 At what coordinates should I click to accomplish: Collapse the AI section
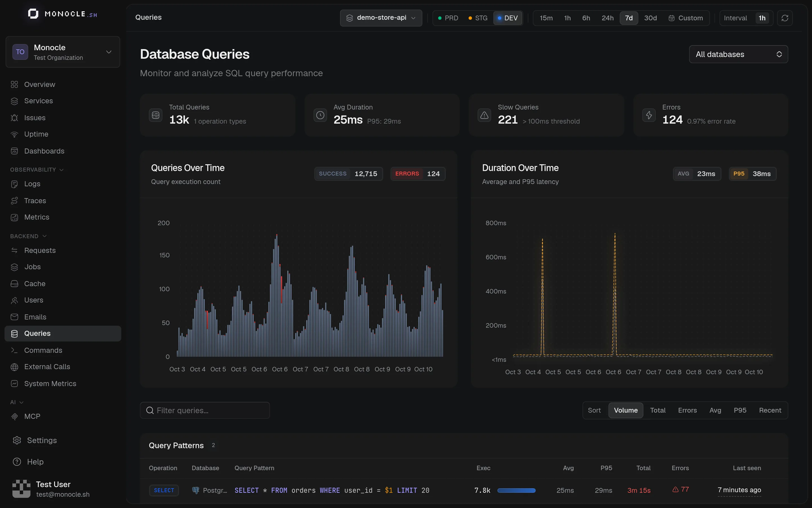coord(16,402)
